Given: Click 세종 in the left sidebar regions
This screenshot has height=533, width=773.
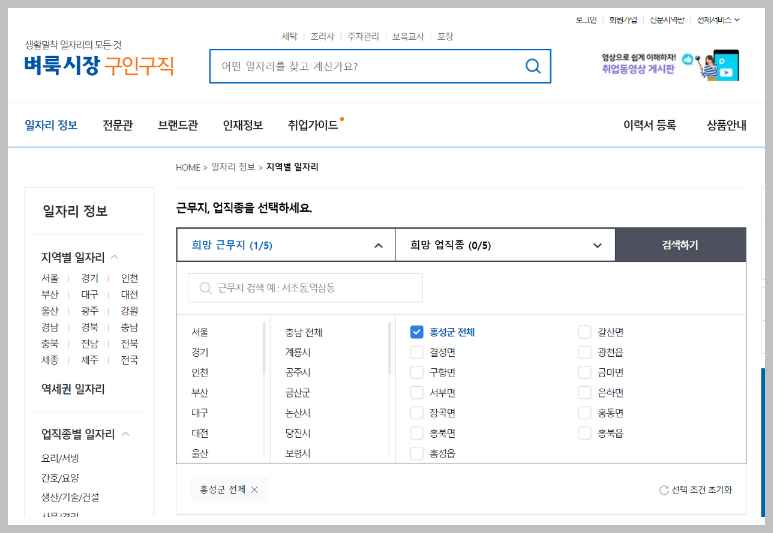Looking at the screenshot, I should [x=49, y=360].
